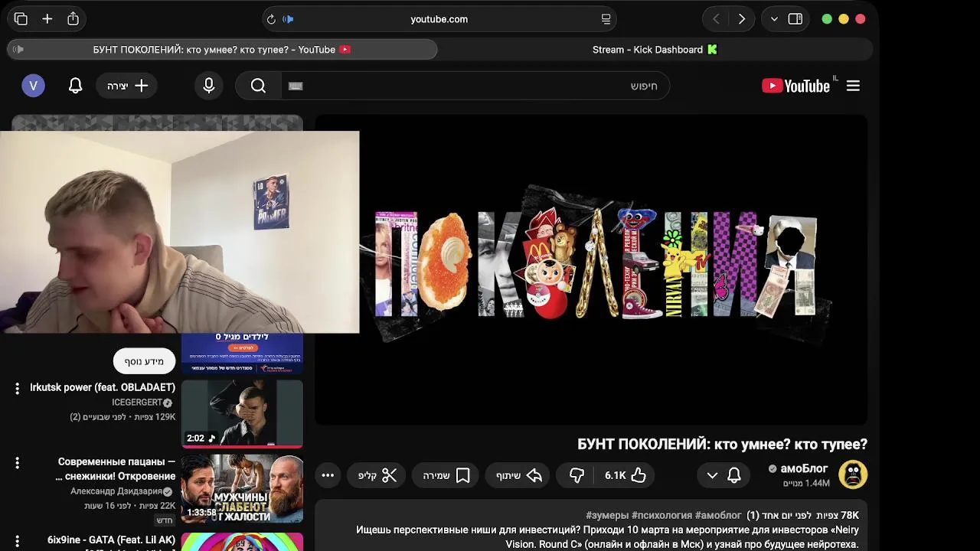Open the hamburger guide menu

853,86
